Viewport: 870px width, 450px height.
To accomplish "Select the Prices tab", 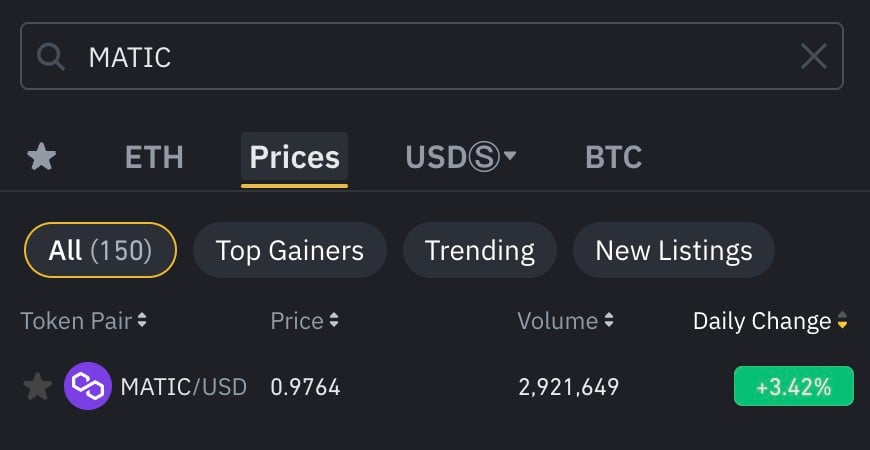I will (295, 158).
